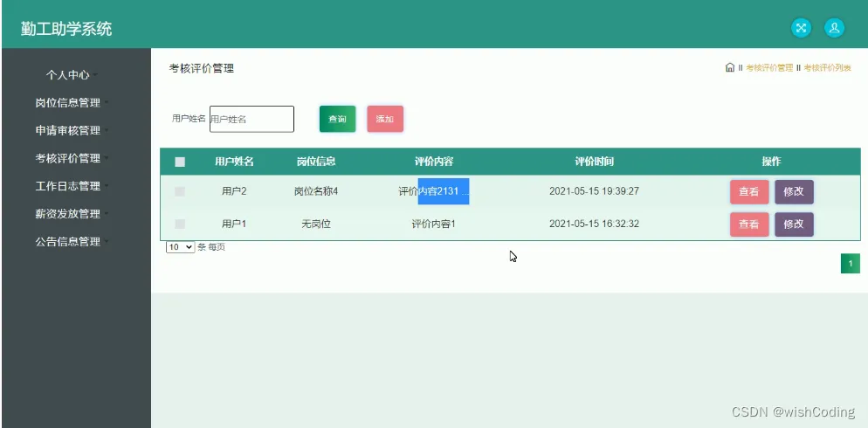Open the rows-per-page dropdown showing 10

click(181, 247)
